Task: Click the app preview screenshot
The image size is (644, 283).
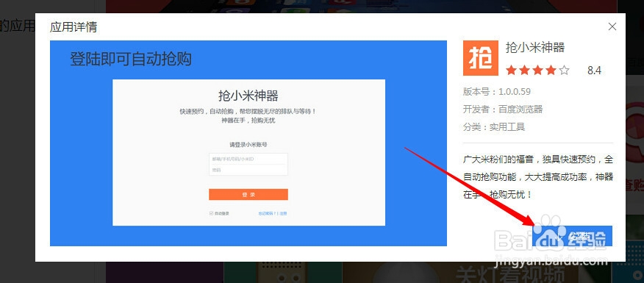Action: pos(248,143)
